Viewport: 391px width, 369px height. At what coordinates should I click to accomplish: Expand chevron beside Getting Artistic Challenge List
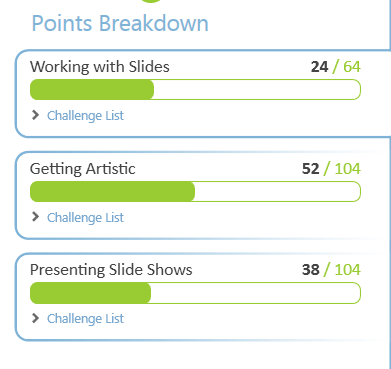pyautogui.click(x=35, y=217)
